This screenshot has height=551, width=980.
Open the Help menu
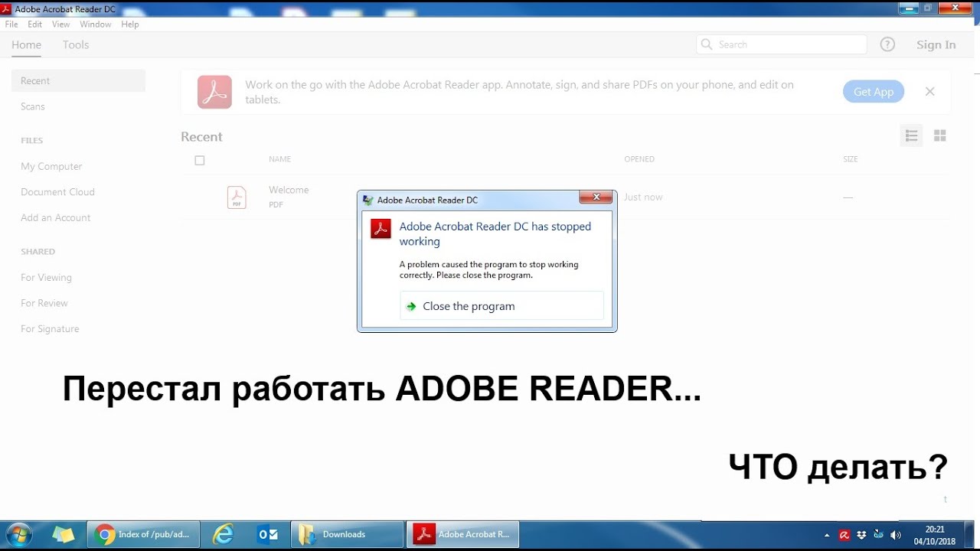coord(130,24)
